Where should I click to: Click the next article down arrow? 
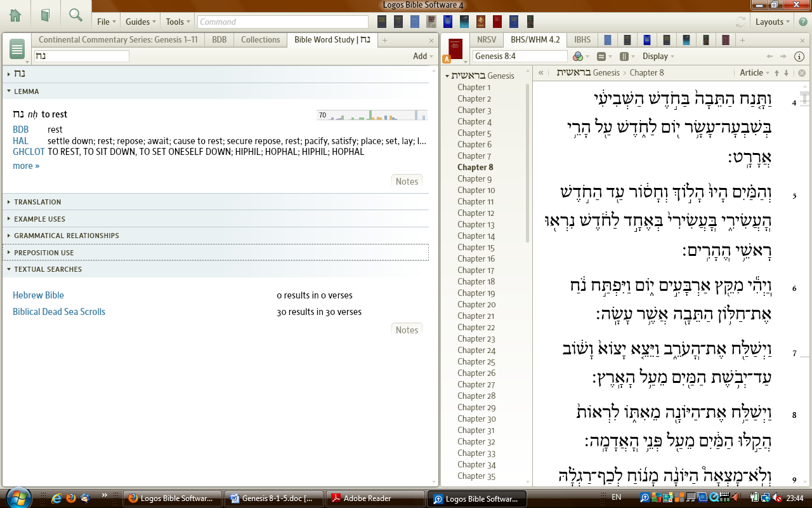point(787,72)
